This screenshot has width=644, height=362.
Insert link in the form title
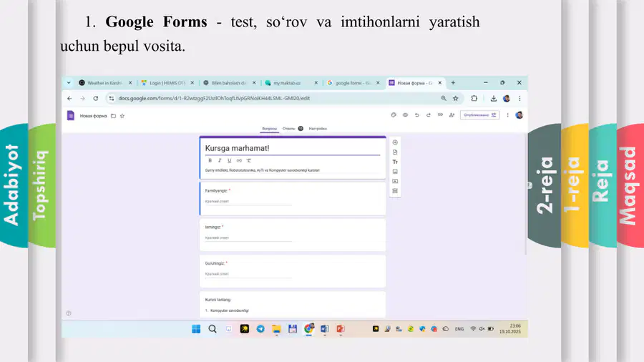click(x=239, y=160)
